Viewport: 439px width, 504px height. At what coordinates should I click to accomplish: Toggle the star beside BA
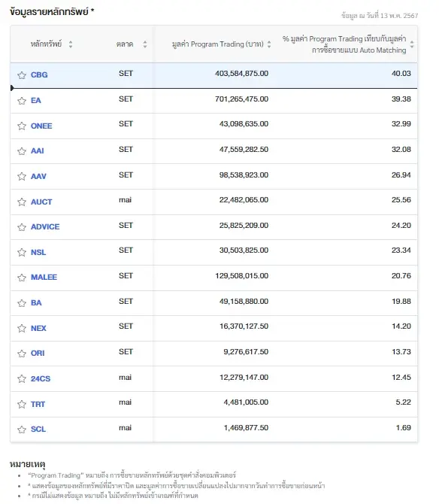point(22,303)
